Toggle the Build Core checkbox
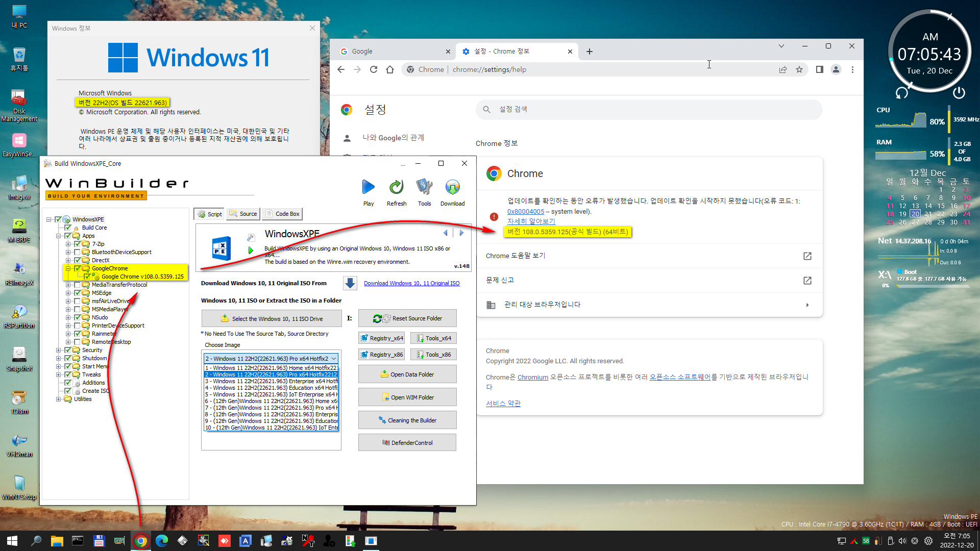The width and height of the screenshot is (980, 551). coord(68,228)
